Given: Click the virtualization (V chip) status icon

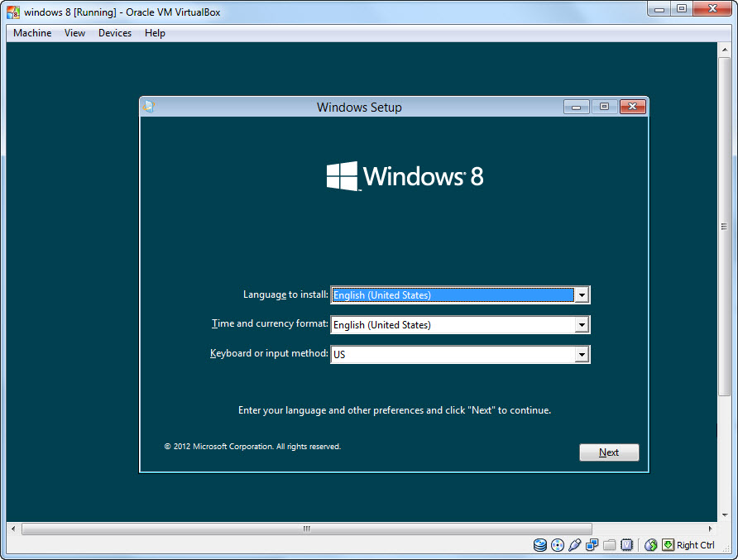Looking at the screenshot, I should pos(627,545).
